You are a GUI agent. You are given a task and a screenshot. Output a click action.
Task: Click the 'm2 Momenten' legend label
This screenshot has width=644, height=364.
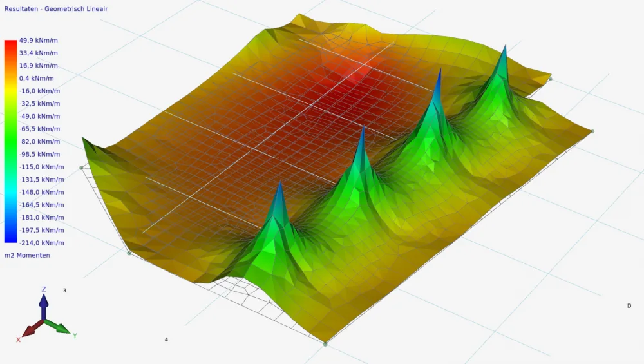click(x=27, y=255)
